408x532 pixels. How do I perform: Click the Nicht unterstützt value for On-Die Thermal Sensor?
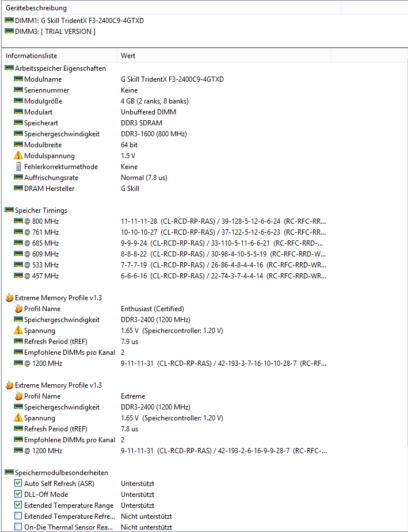click(x=146, y=527)
